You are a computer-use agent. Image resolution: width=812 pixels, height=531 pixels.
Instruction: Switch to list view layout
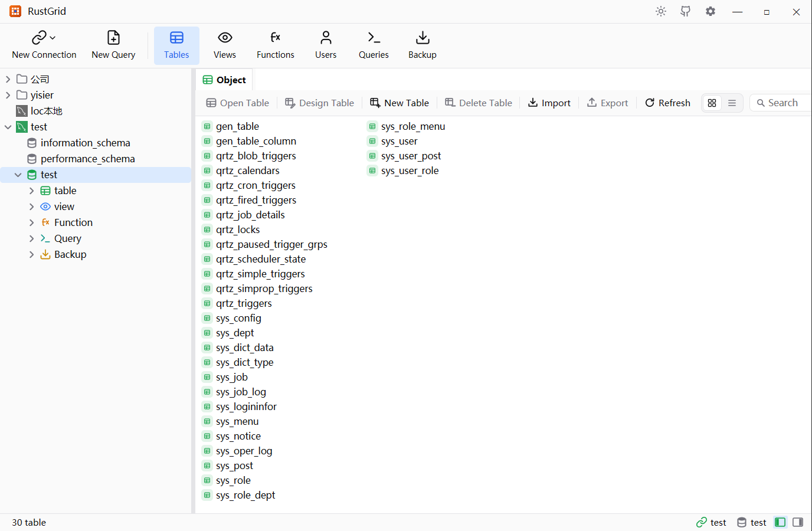[732, 103]
